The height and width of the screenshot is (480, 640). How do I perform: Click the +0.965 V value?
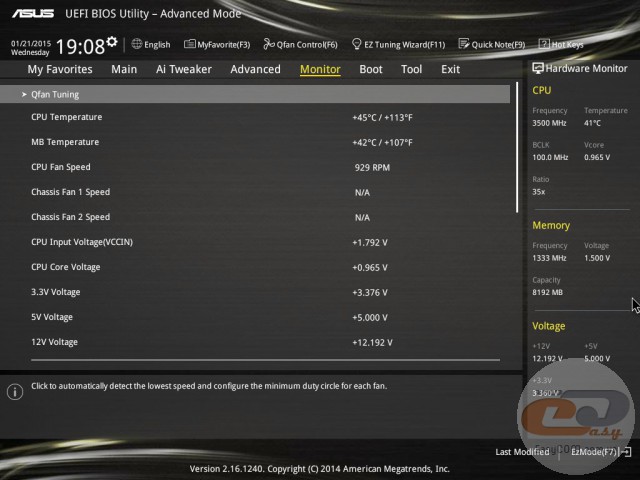(x=370, y=268)
